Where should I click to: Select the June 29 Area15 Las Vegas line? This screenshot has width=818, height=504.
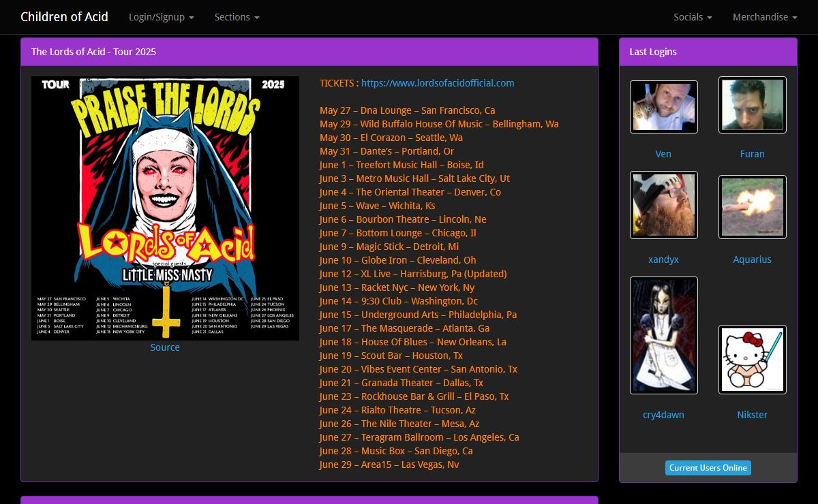pyautogui.click(x=389, y=464)
